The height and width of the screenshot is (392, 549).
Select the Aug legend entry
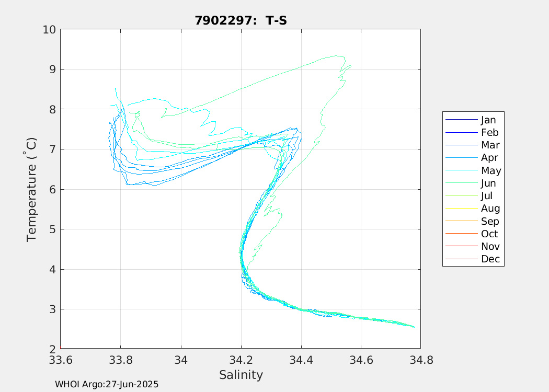click(473, 208)
